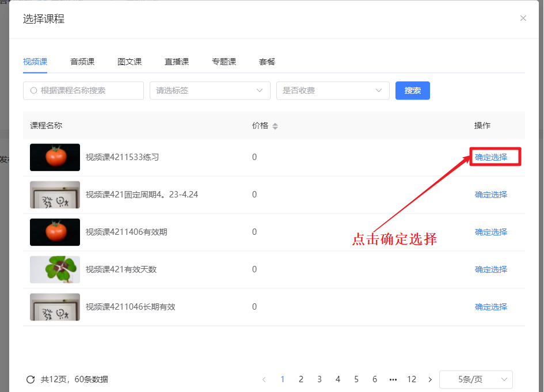Click the pagination ellipsis (•••)

click(x=393, y=379)
